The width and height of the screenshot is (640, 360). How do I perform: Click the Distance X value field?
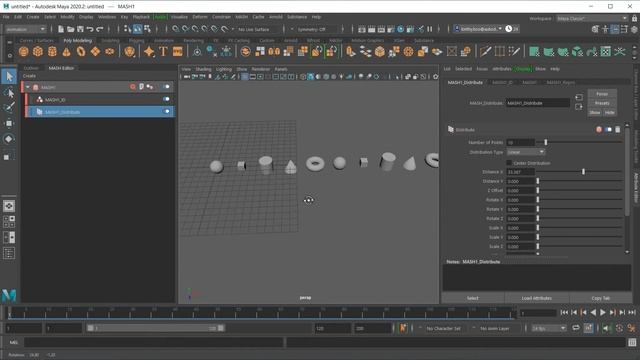(x=520, y=172)
